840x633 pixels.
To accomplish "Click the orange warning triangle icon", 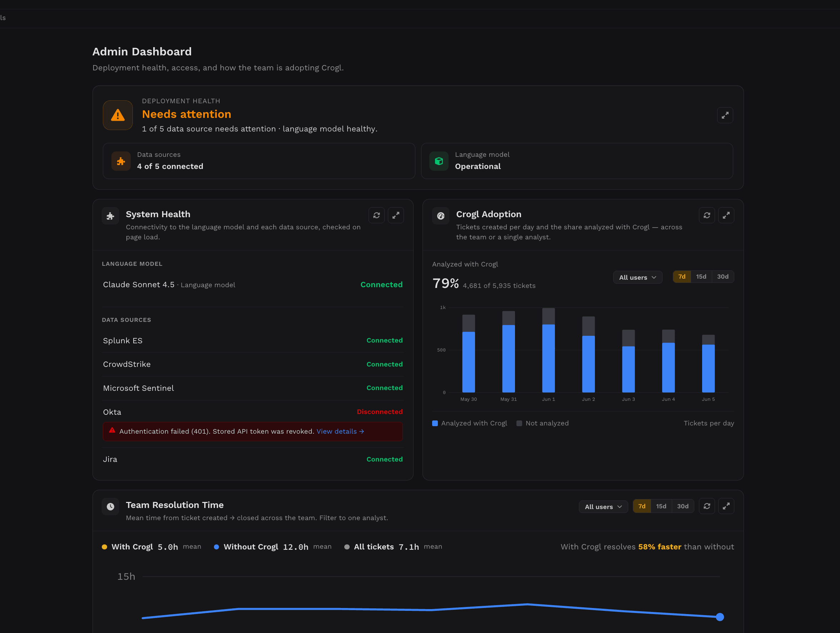I will click(x=118, y=115).
